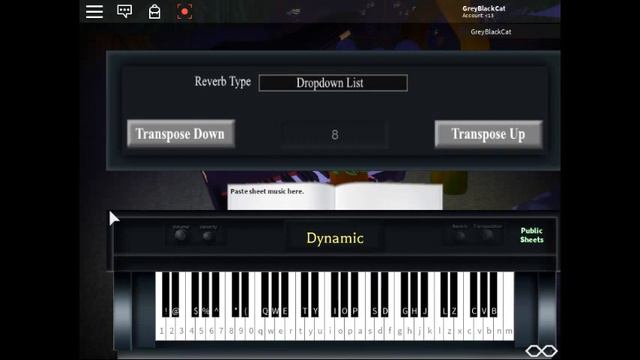Screen dimensions: 640x360
Task: Play the black key labeled V
Action: (x=484, y=294)
